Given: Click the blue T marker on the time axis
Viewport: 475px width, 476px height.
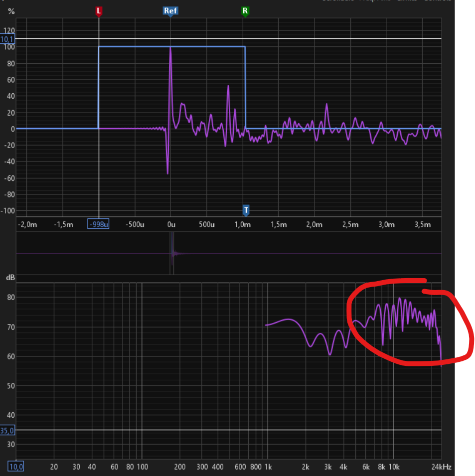Looking at the screenshot, I should point(246,210).
